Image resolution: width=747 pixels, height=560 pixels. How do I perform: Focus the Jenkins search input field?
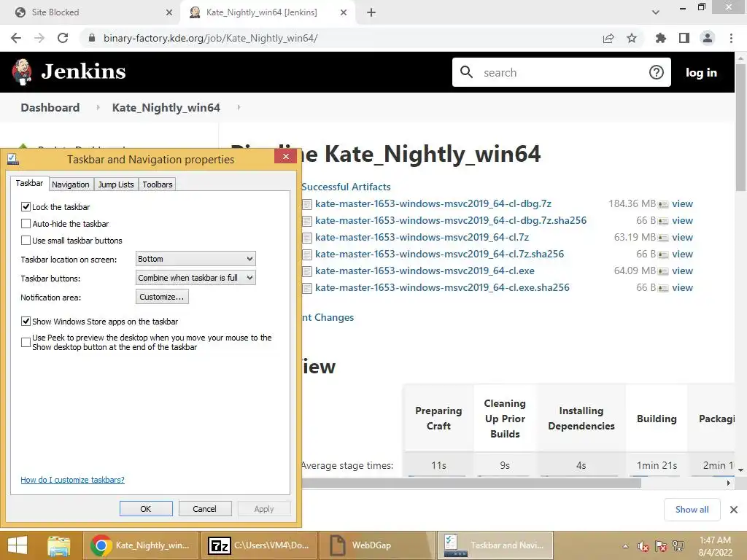(x=561, y=72)
